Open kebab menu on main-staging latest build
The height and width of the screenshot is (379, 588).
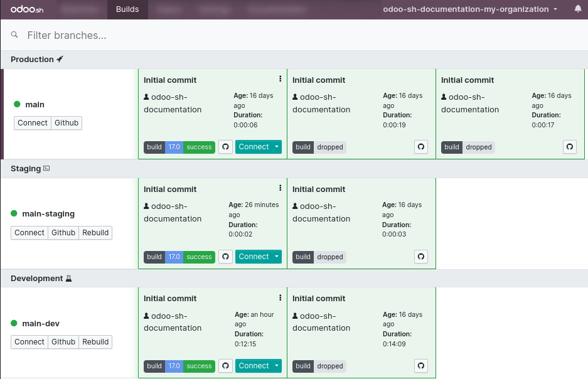pos(280,188)
